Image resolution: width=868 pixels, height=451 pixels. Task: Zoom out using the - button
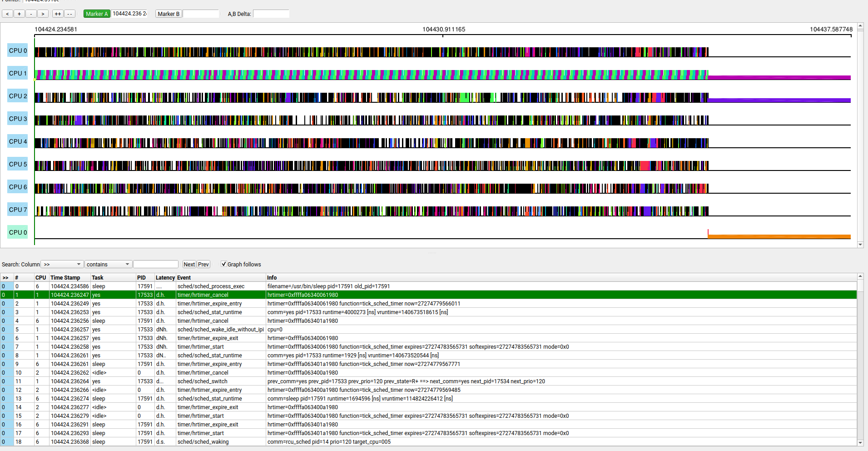[x=31, y=14]
